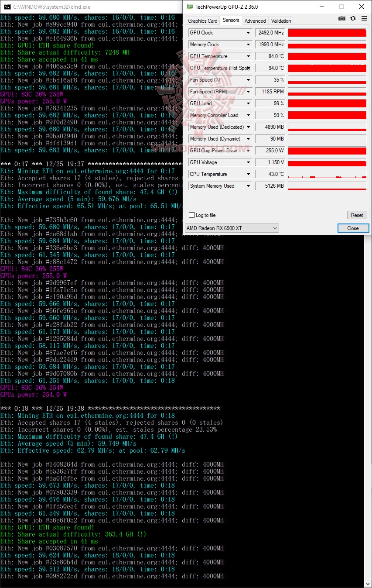372x588 pixels.
Task: Click 'Share actual difficulty: 7248 MH' line
Action: pyautogui.click(x=65, y=52)
